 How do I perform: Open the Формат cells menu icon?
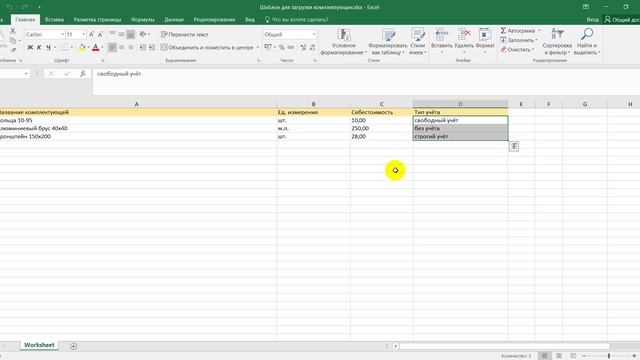coord(485,35)
